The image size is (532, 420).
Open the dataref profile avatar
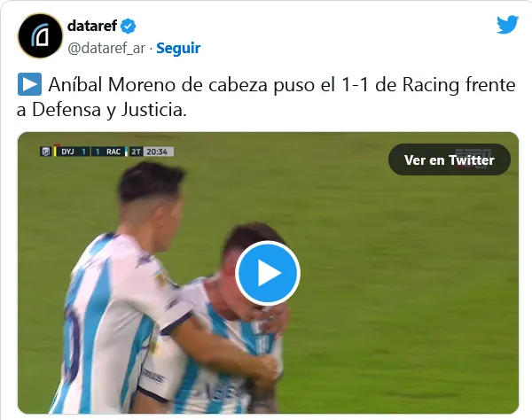tap(41, 35)
